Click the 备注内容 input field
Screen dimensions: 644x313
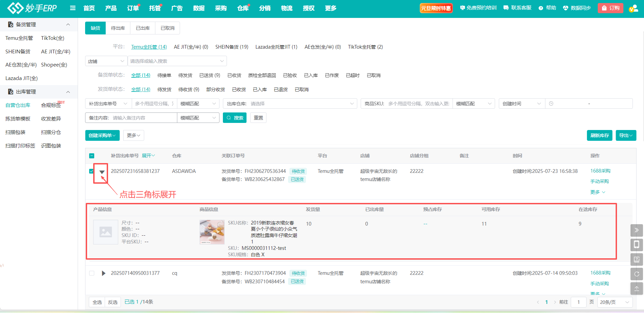pos(143,118)
